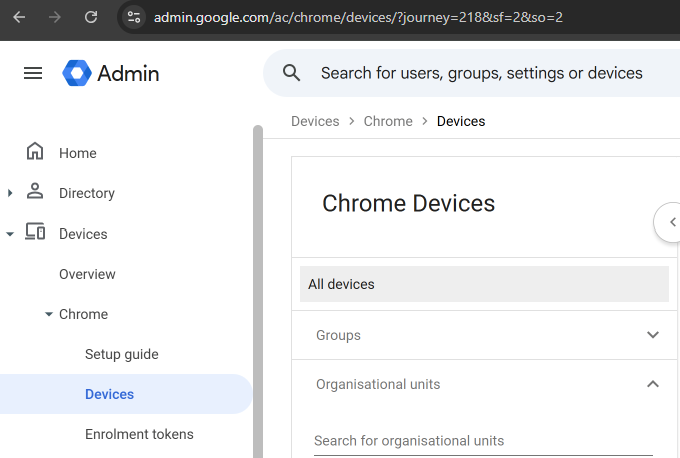The height and width of the screenshot is (458, 680).
Task: Open Enrolment tokens in sidebar
Action: click(139, 434)
